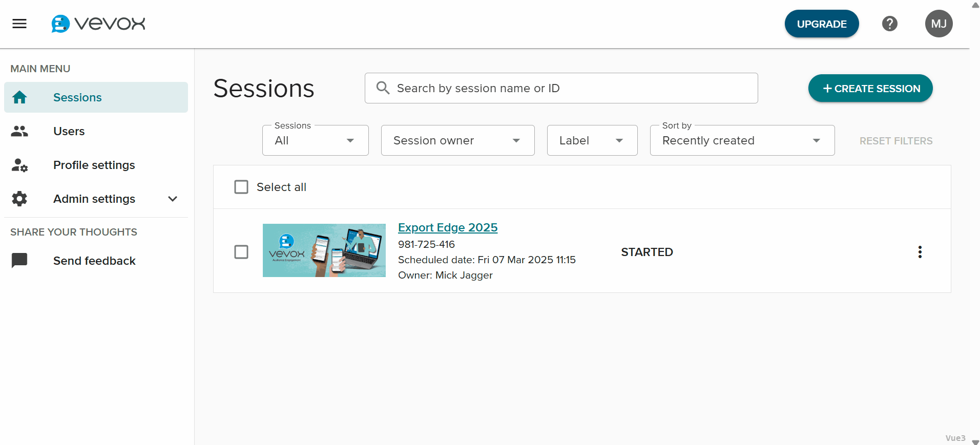Open the three-dot menu for Export Edge 2025
The height and width of the screenshot is (445, 980).
click(x=920, y=252)
